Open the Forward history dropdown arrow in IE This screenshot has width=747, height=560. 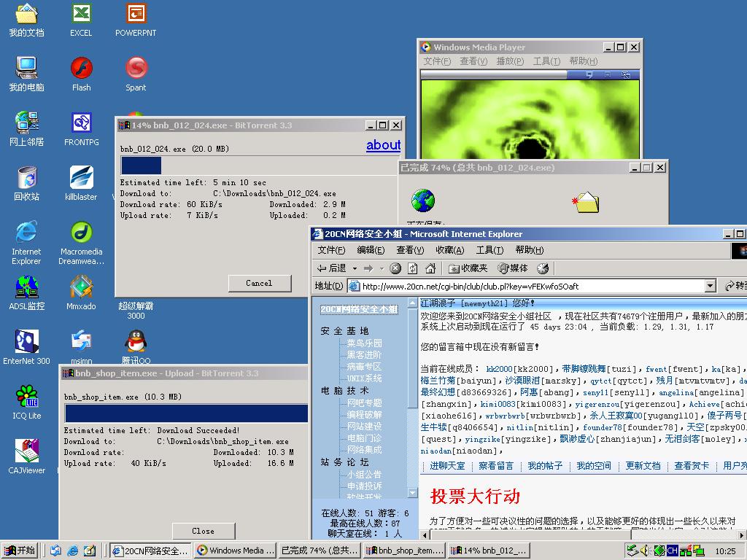tap(382, 269)
